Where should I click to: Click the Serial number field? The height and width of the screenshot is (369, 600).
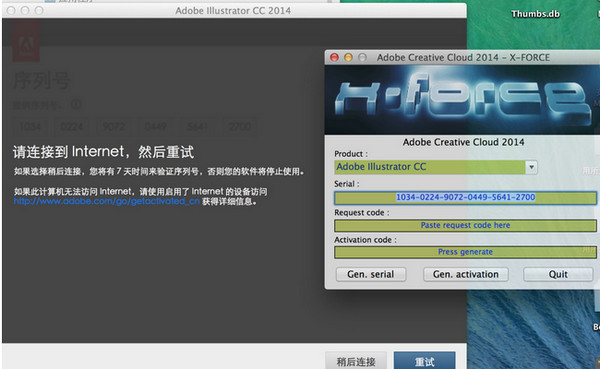[465, 198]
